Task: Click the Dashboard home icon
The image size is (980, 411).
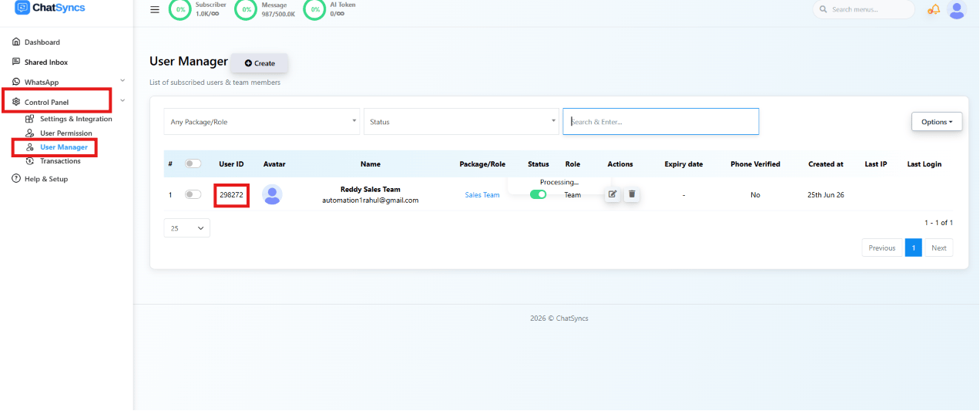Action: 16,42
